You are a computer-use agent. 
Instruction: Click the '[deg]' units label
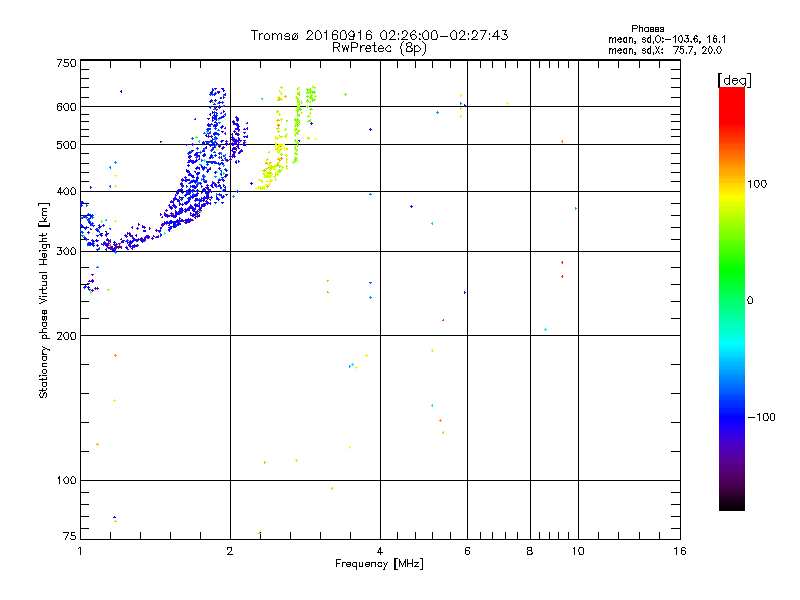point(734,80)
